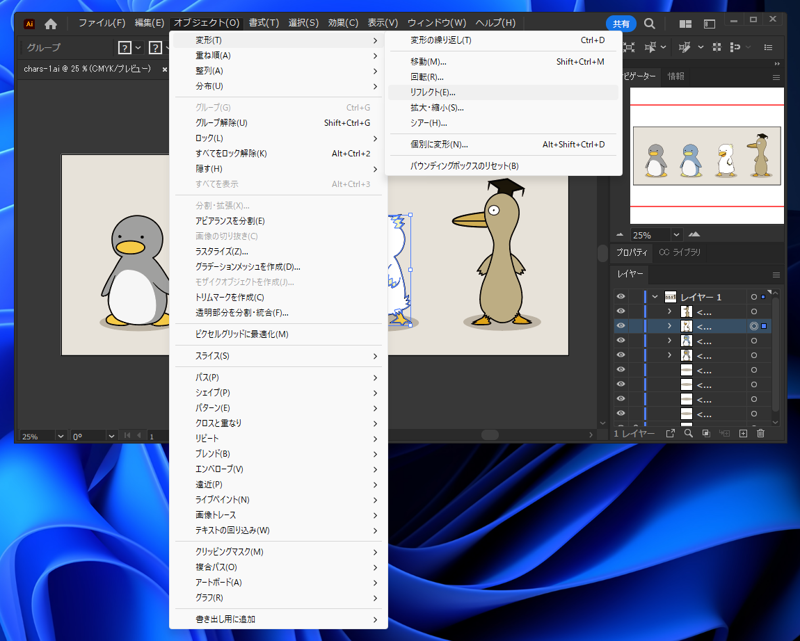Make a clipping mask from Layers footer
The image size is (800, 641).
tap(706, 433)
